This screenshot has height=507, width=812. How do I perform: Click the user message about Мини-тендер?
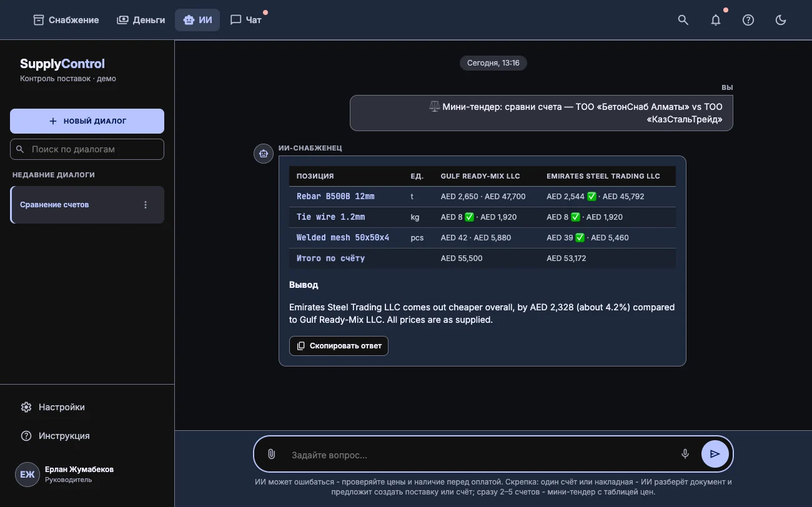542,113
